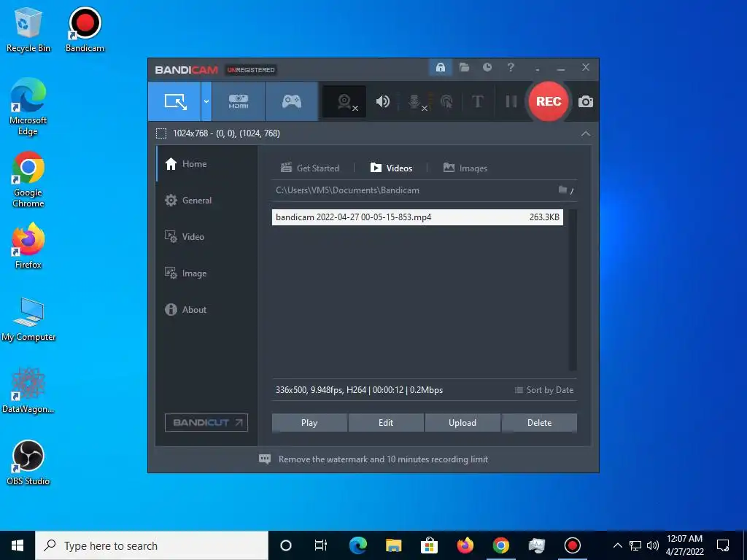
Task: Toggle the webcam overlay icon
Action: [x=344, y=101]
